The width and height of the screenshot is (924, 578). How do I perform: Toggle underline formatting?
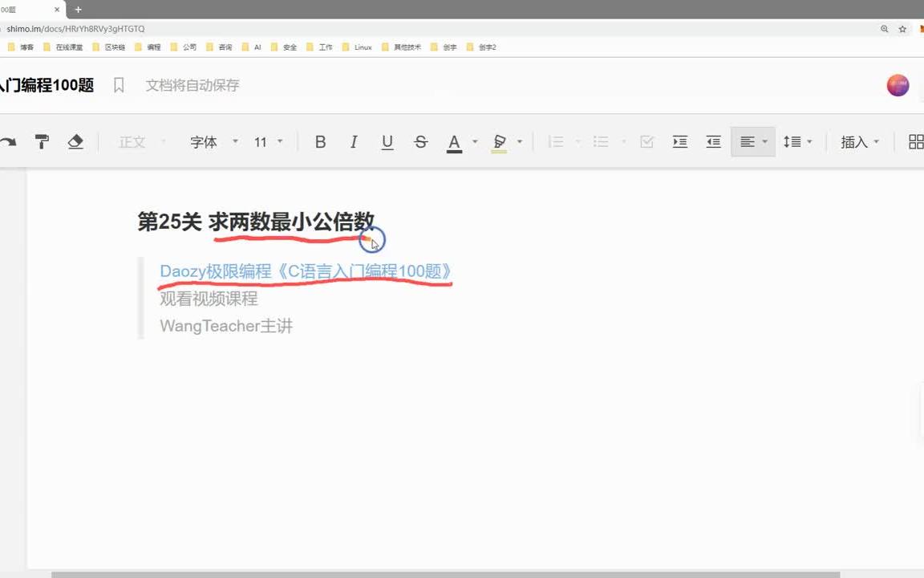[387, 142]
